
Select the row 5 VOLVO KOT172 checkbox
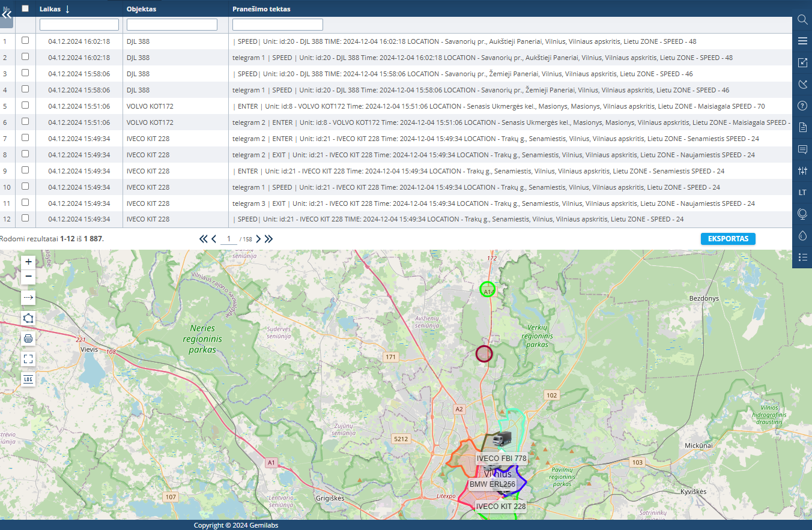click(25, 106)
